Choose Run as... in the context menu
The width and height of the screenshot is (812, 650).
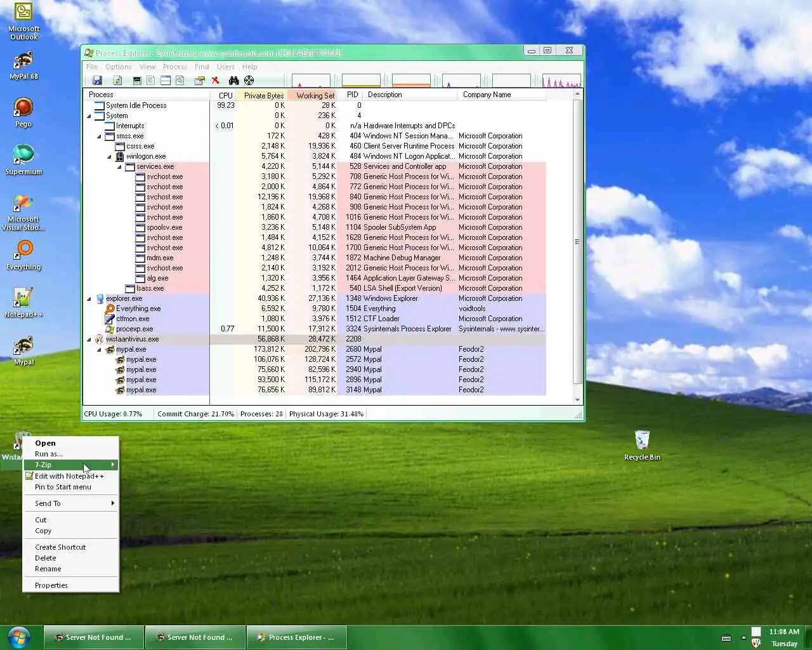tap(70, 454)
